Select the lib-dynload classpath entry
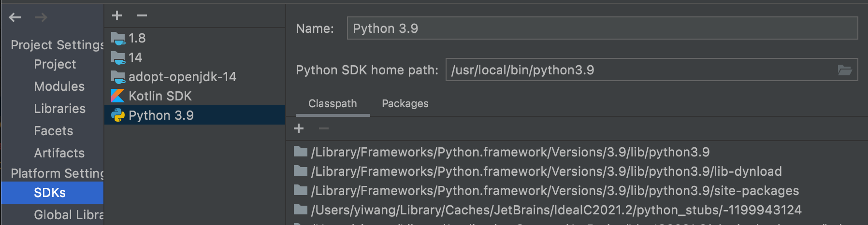This screenshot has height=225, width=868. [546, 171]
